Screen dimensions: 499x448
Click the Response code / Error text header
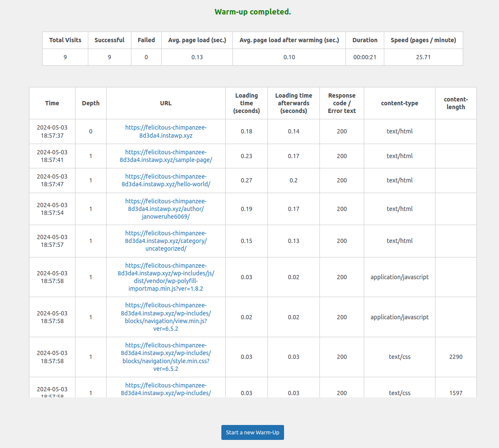point(342,103)
